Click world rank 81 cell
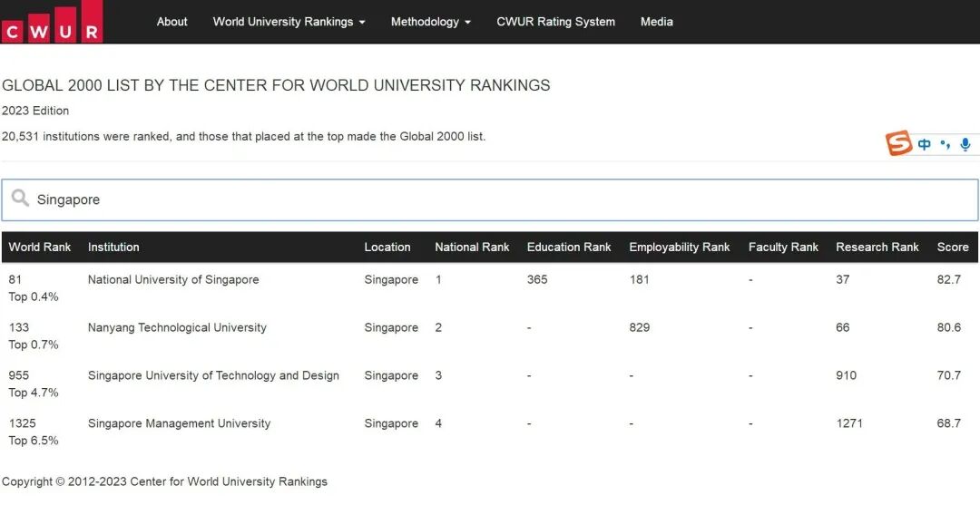Image resolution: width=980 pixels, height=505 pixels. [x=15, y=279]
